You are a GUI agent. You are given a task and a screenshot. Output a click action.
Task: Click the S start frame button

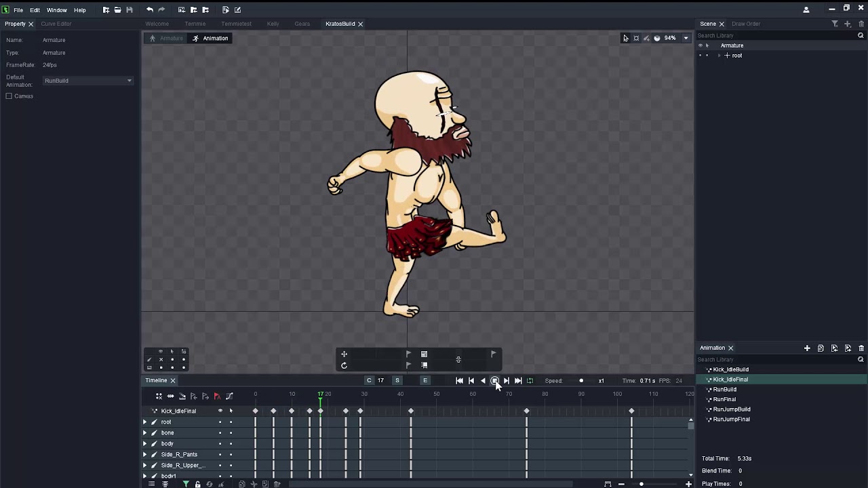[x=397, y=381]
